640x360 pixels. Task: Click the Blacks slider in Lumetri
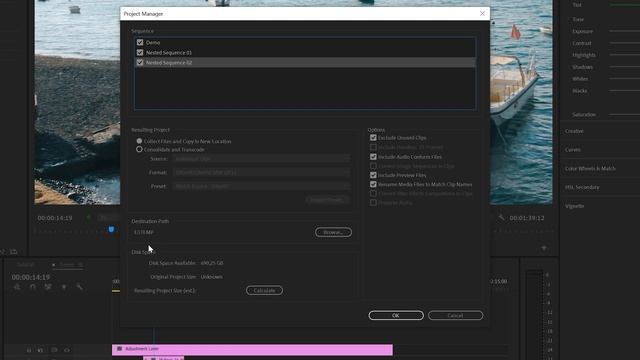[624, 91]
